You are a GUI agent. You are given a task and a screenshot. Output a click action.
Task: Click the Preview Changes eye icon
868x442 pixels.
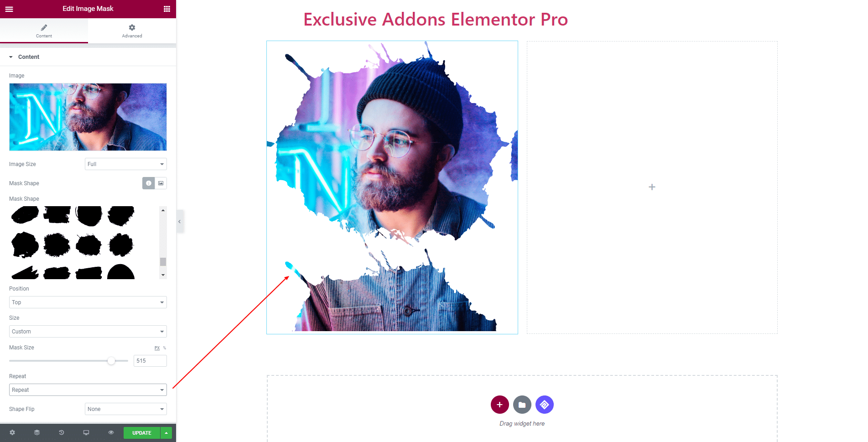[x=111, y=432]
